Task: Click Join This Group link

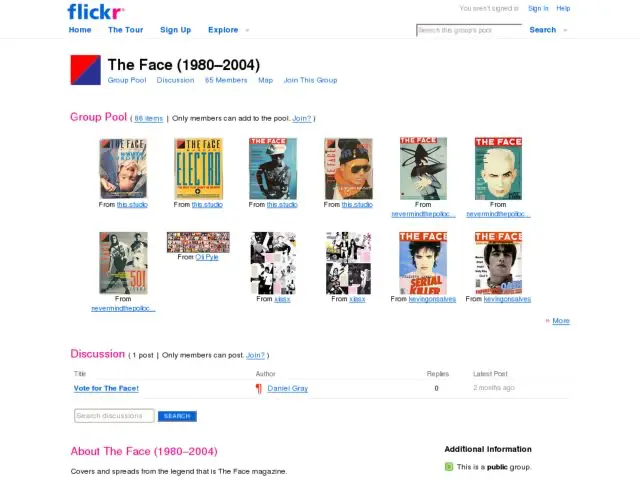Action: [311, 80]
